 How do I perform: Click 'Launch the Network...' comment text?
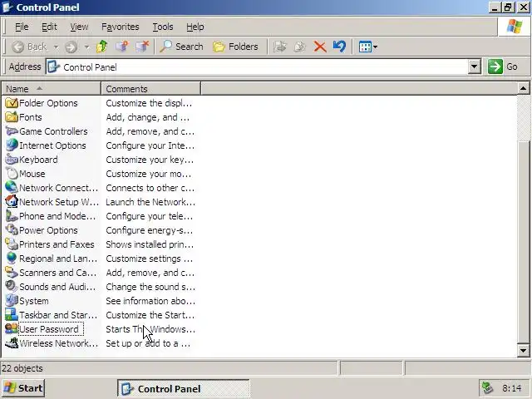click(150, 202)
